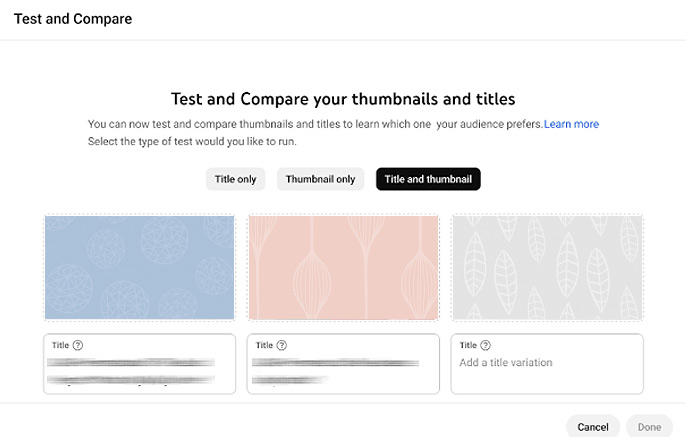Click the Test and Compare dialog header
The image size is (686, 437).
coord(73,19)
